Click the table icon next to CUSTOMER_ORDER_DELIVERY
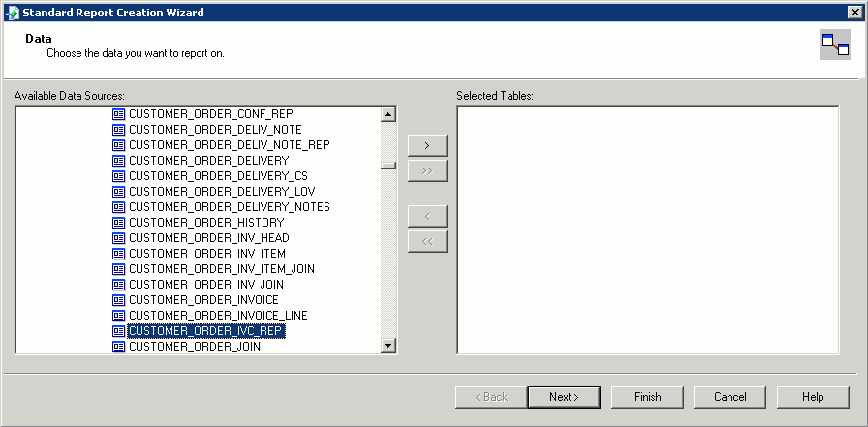 (119, 161)
